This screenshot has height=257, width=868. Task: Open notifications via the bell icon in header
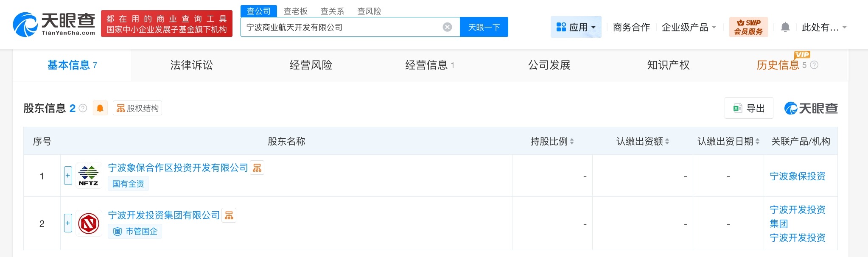click(x=785, y=27)
